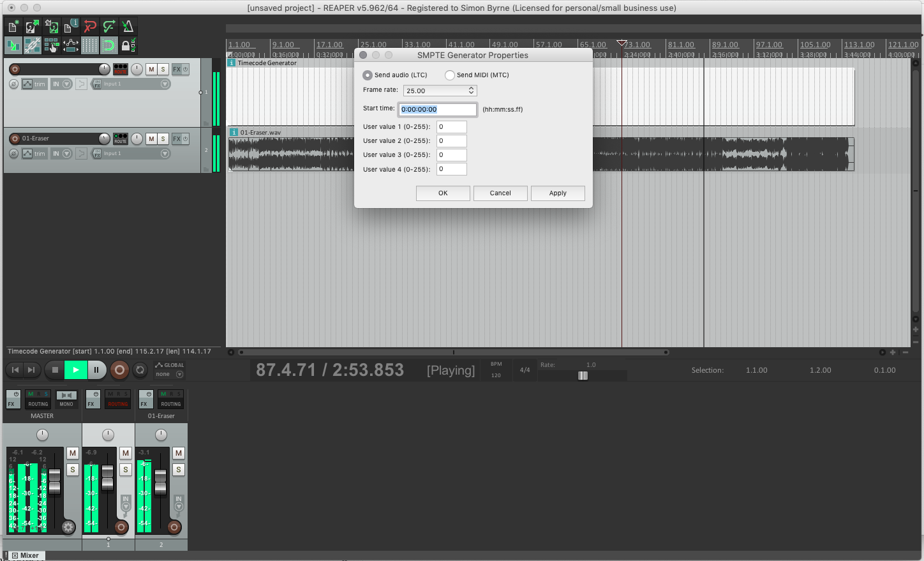Arm record on 01-Eraser track in track panel
The height and width of the screenshot is (561, 924).
click(15, 138)
